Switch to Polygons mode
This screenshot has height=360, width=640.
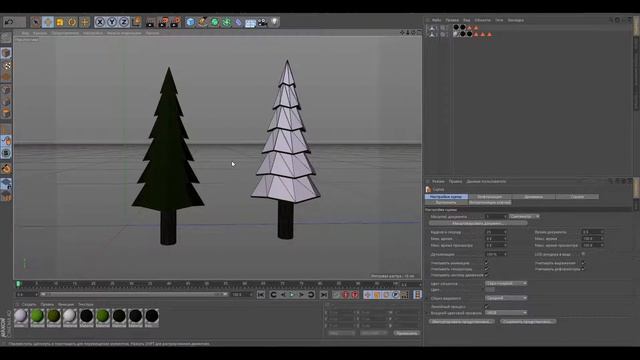6,114
